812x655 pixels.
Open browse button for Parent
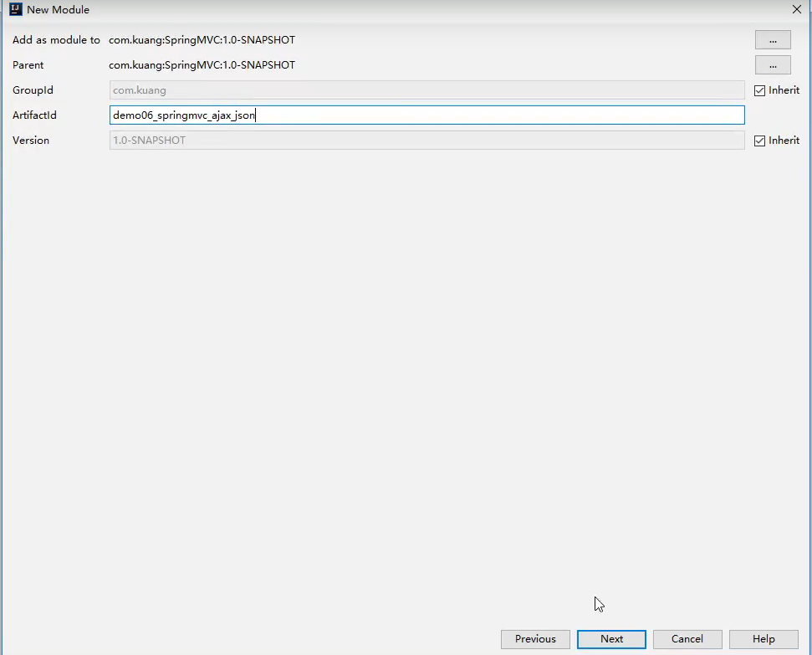click(x=773, y=65)
